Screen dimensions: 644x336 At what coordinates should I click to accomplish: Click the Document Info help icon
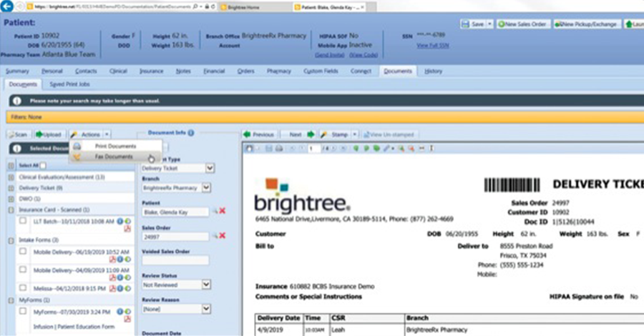pyautogui.click(x=191, y=133)
